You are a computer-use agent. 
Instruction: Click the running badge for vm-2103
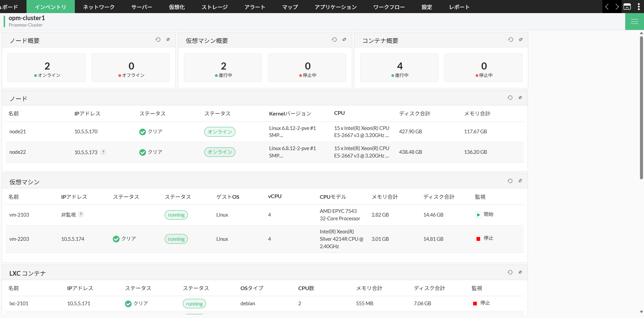click(176, 215)
